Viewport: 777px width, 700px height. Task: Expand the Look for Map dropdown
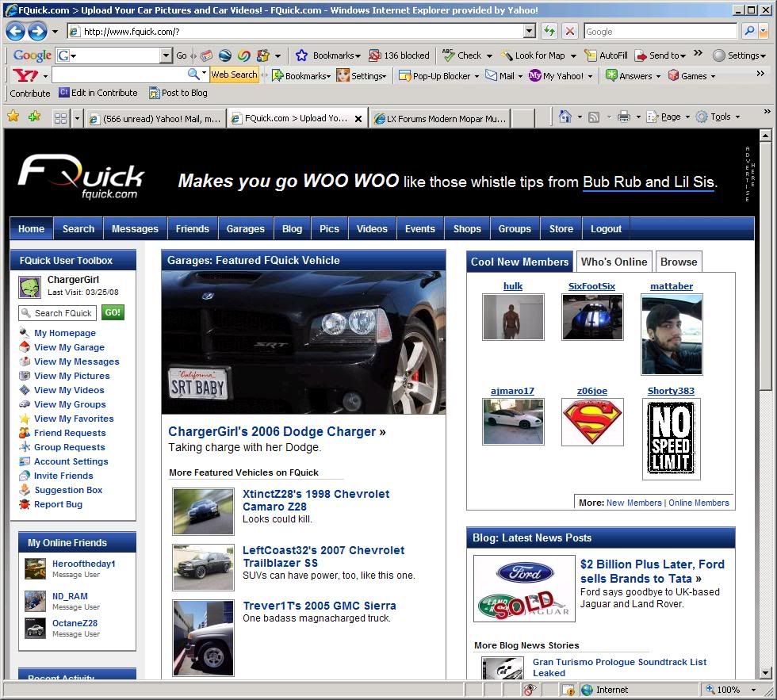click(x=573, y=56)
